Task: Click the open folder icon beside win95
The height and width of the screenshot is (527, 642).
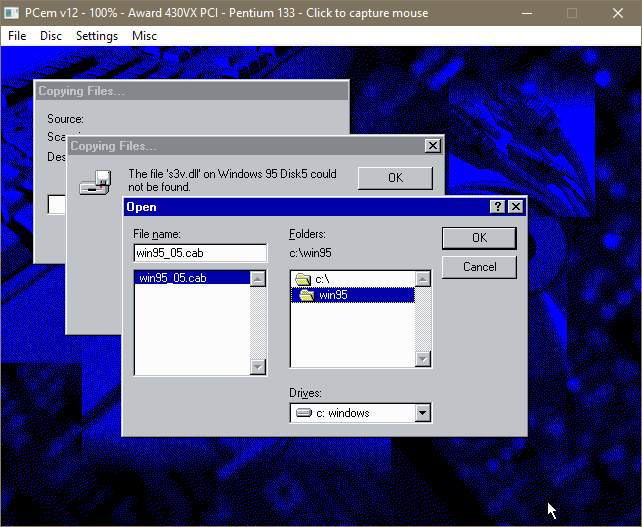Action: point(307,295)
